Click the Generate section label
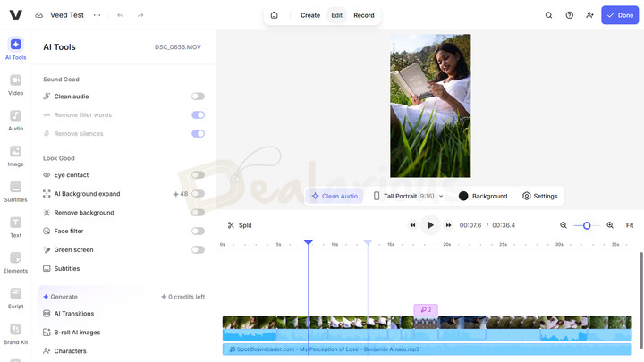Screen dimensions: 644x362 pyautogui.click(x=61, y=297)
